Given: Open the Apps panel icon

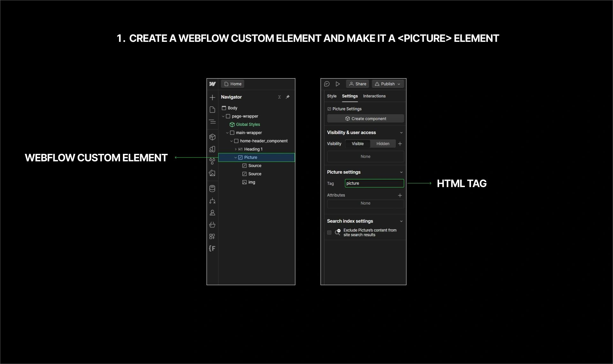Looking at the screenshot, I should point(212,237).
